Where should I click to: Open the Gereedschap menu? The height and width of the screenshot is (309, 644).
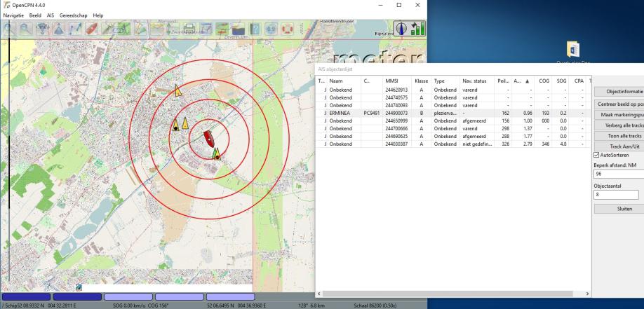pos(73,15)
